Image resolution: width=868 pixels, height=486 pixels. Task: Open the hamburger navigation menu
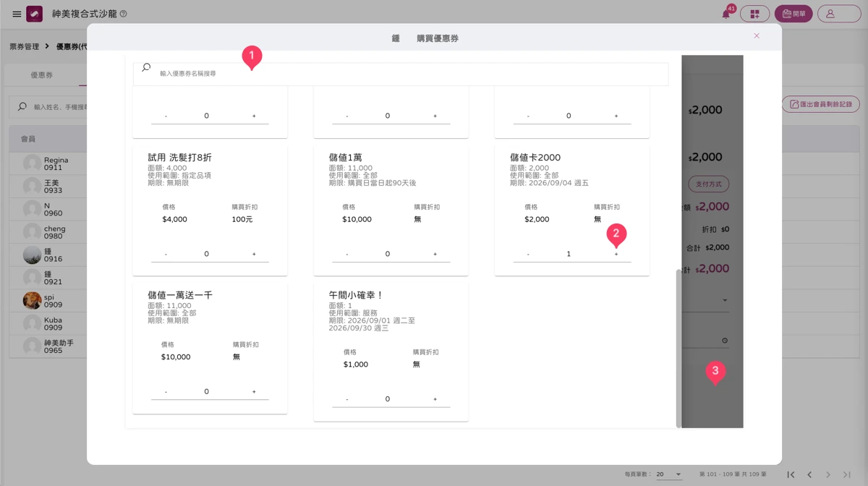click(17, 14)
